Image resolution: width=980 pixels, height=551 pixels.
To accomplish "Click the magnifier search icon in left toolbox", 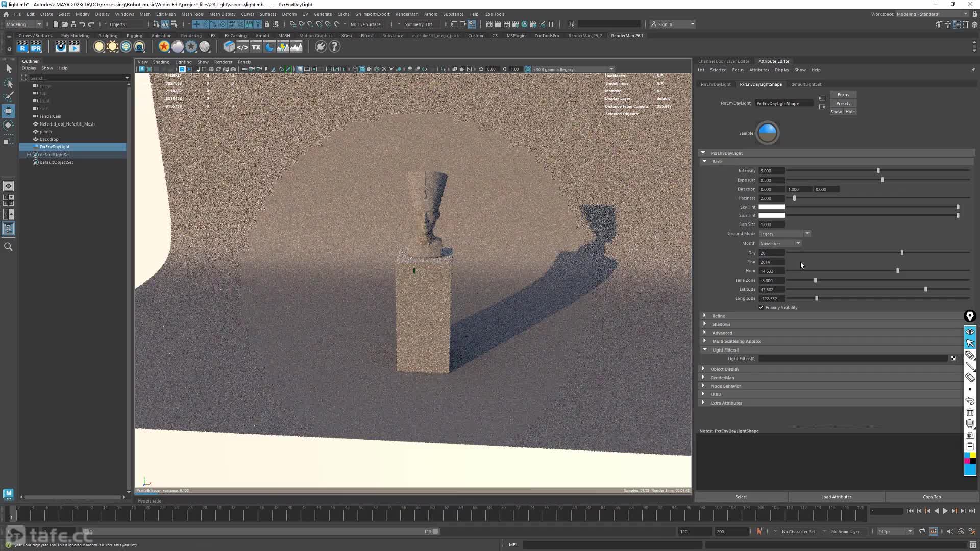I will pyautogui.click(x=9, y=247).
